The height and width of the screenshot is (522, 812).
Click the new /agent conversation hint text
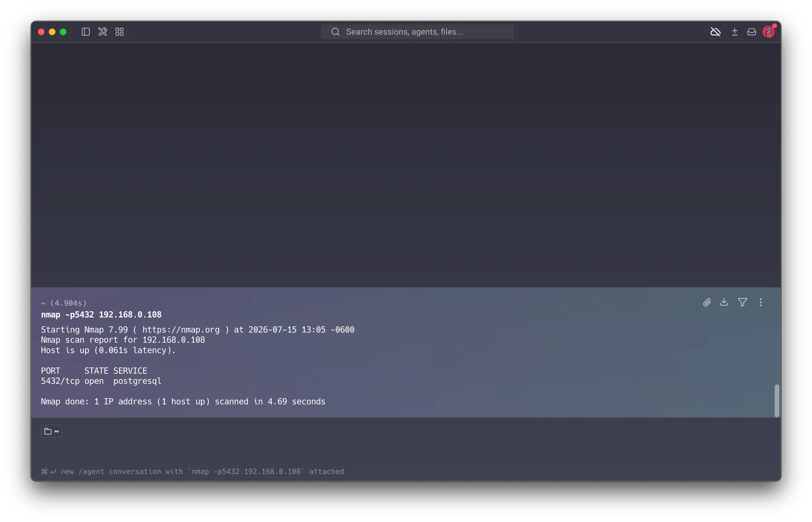click(x=192, y=471)
